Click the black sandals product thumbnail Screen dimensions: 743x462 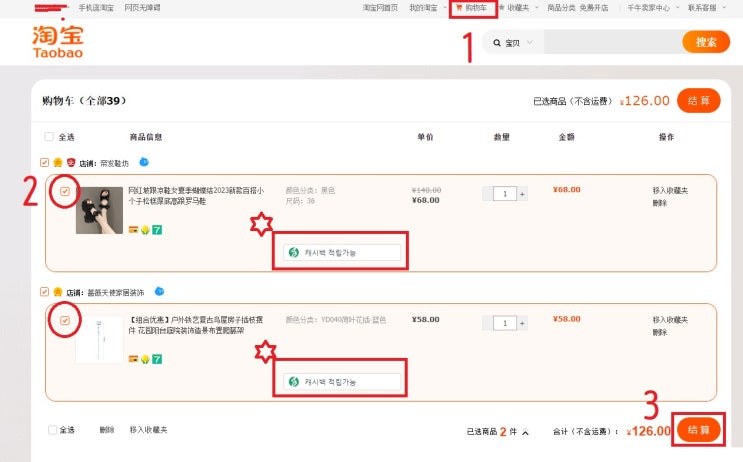click(99, 210)
